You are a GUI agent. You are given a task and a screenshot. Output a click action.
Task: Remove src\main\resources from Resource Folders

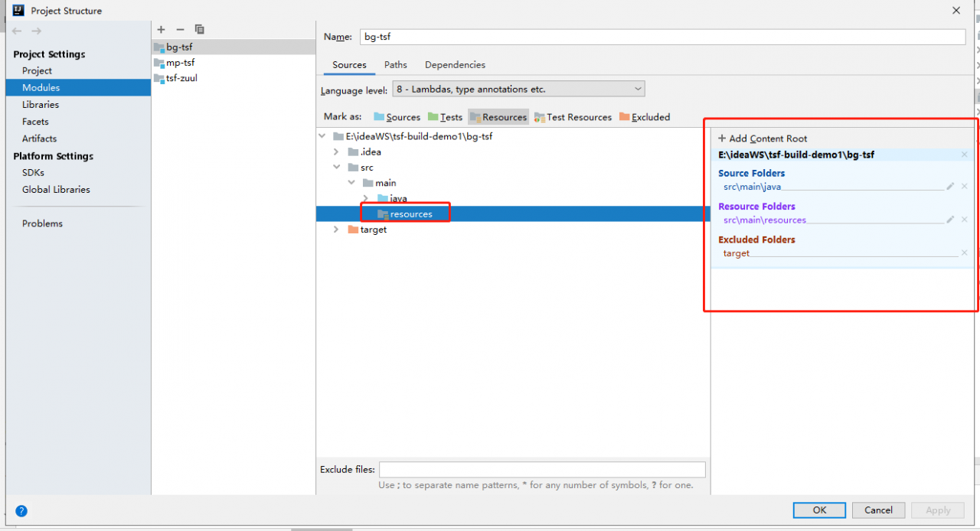964,220
